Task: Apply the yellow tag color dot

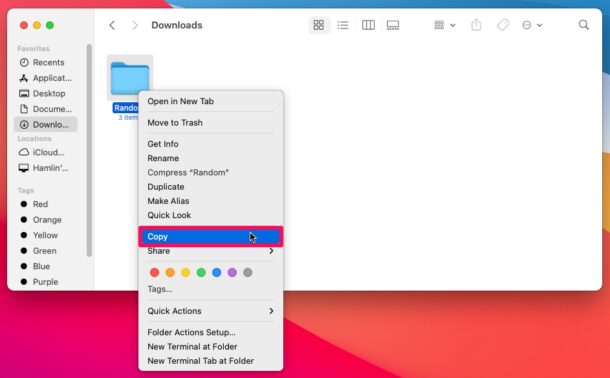Action: pos(186,273)
